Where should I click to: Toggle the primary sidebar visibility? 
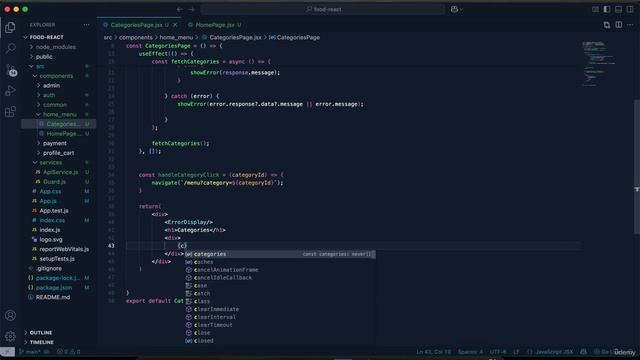[x=607, y=9]
